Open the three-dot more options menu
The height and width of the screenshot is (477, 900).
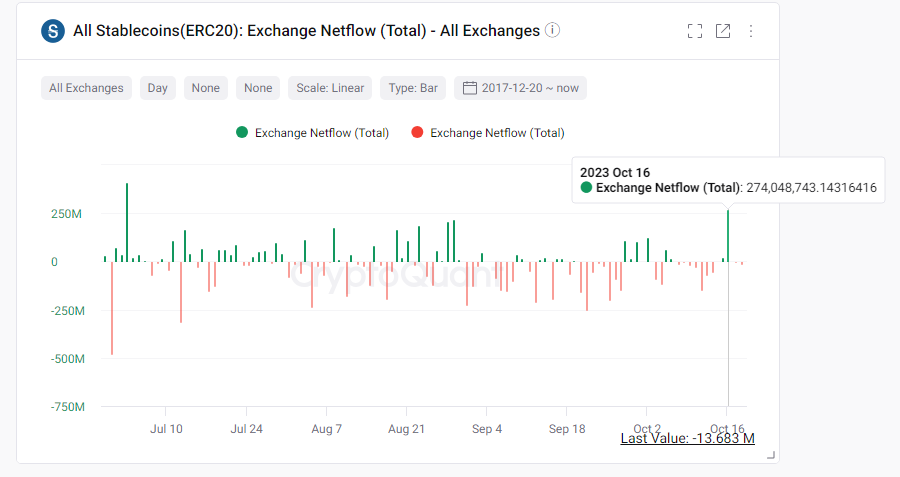click(751, 31)
